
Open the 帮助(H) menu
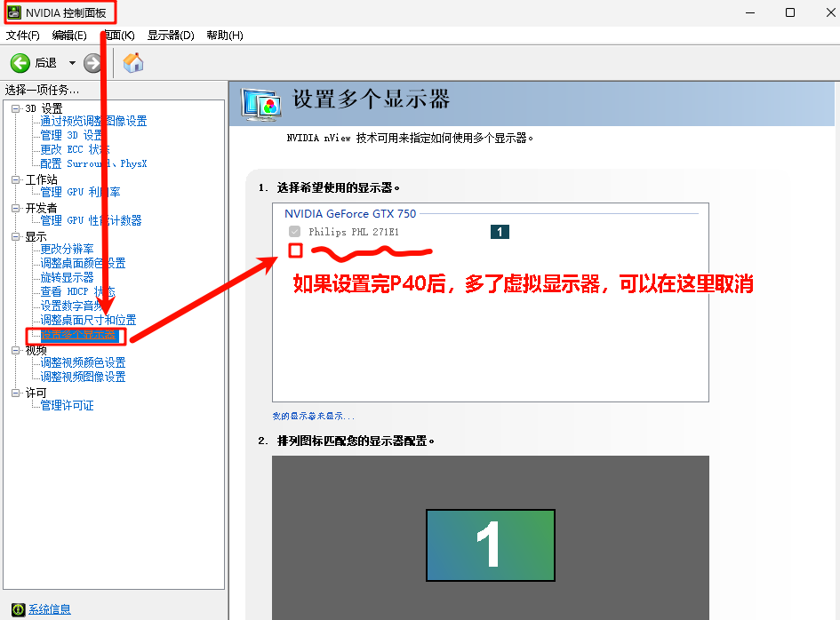(x=225, y=36)
